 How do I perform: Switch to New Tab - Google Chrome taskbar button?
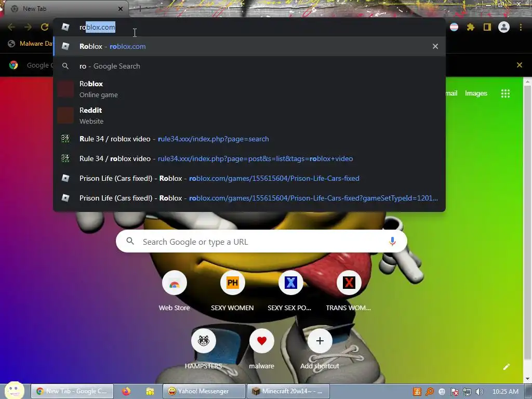tap(72, 392)
